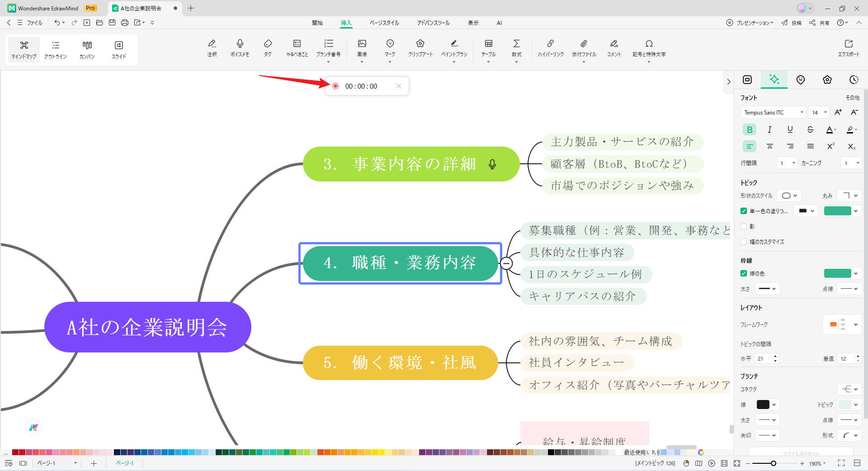Pick the black branch line color swatch
The width and height of the screenshot is (868, 471).
763,404
